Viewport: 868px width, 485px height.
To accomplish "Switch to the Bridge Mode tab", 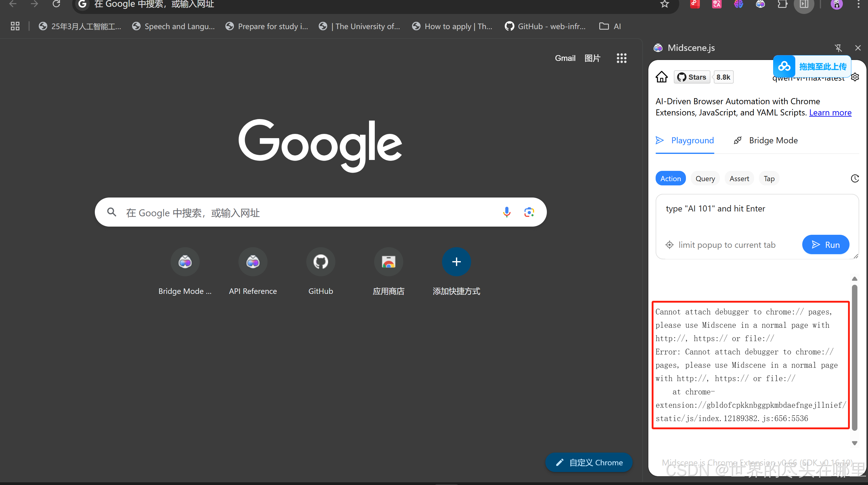I will click(766, 141).
